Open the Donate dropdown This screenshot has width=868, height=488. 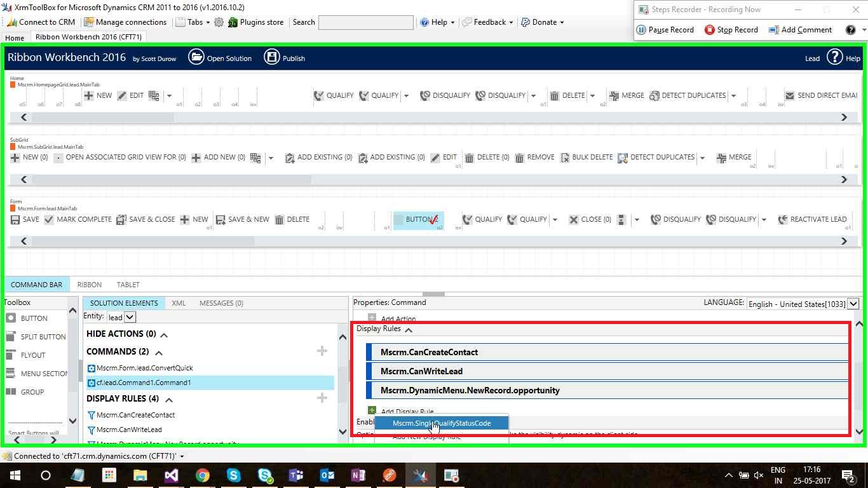[543, 22]
